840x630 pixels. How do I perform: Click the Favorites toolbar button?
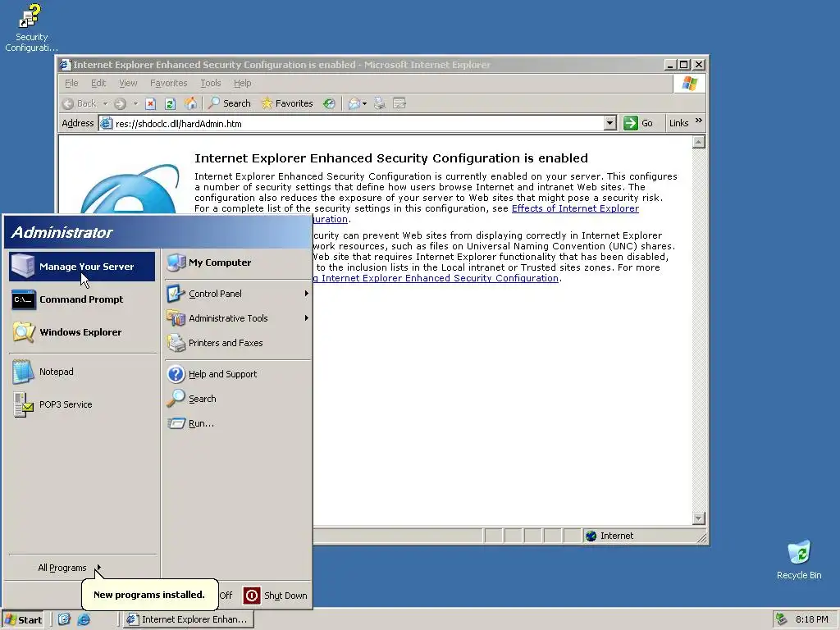tap(287, 103)
